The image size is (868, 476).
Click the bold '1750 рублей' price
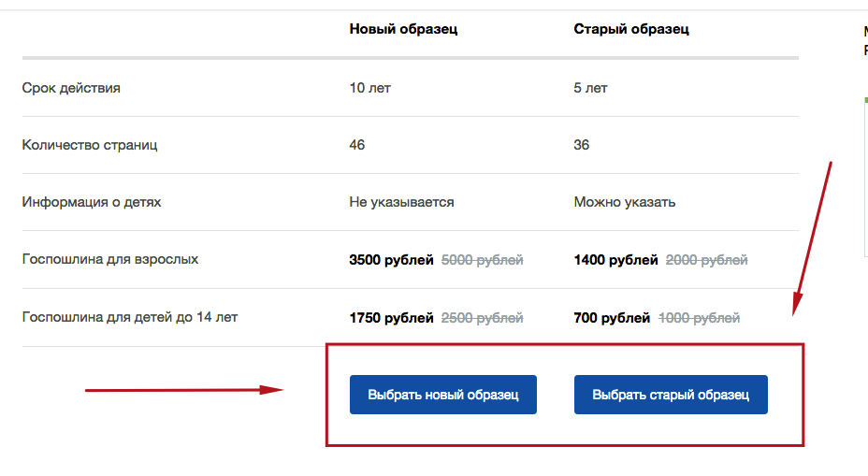pos(391,318)
